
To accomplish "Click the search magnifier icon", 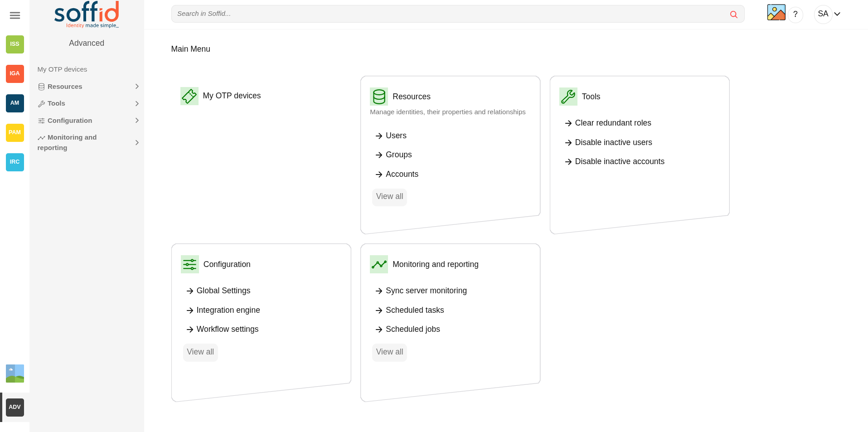I will coord(733,14).
